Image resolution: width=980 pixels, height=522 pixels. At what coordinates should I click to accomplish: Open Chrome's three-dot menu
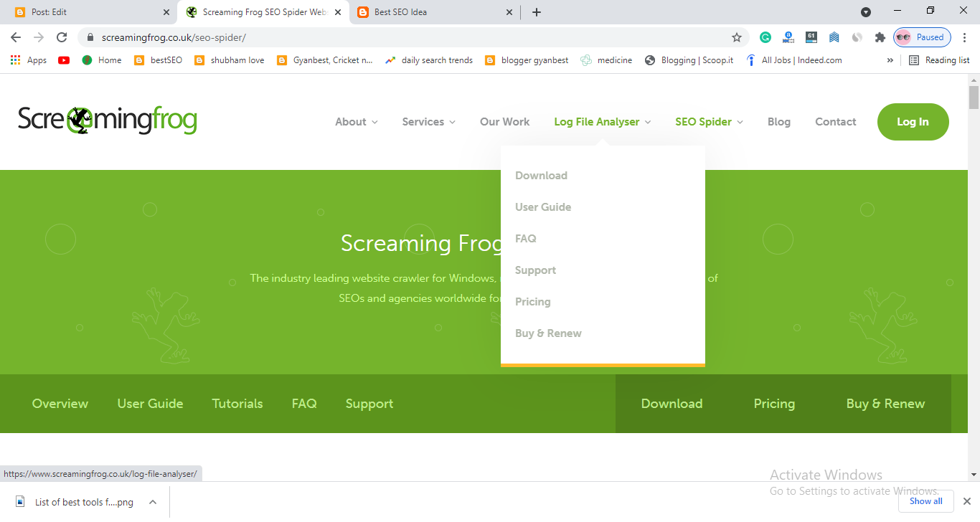pyautogui.click(x=965, y=37)
